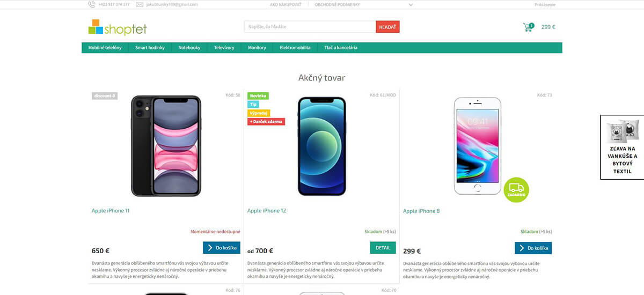The width and height of the screenshot is (644, 295).
Task: Focus the search input field
Action: click(x=310, y=27)
